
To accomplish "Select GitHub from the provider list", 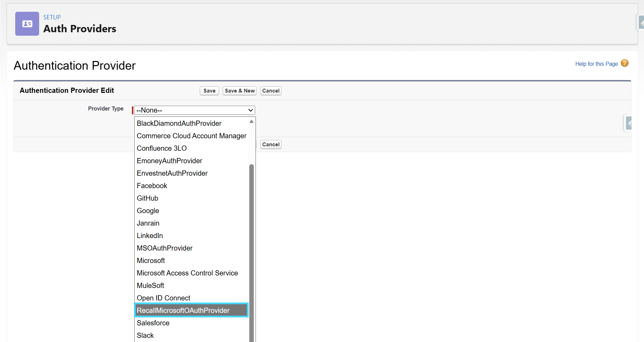I will (191, 198).
